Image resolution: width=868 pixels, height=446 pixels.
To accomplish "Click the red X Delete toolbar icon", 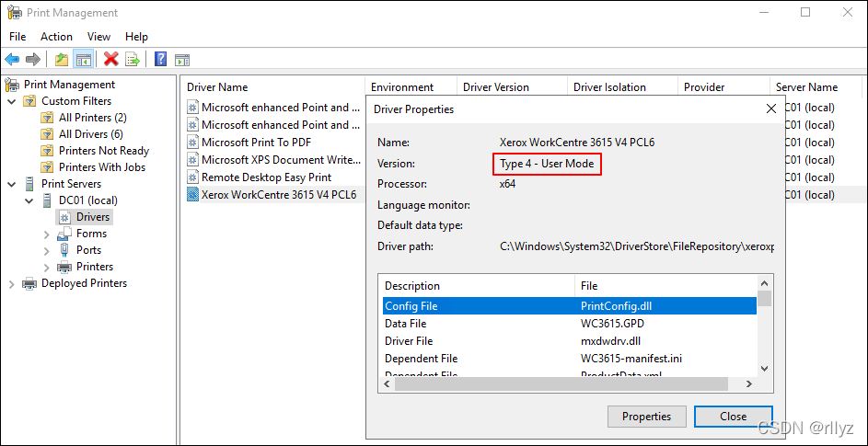I will pyautogui.click(x=111, y=59).
